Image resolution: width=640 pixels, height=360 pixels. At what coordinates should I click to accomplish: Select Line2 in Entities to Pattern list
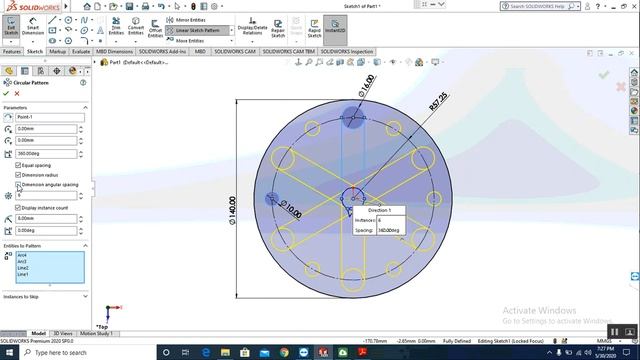point(23,268)
